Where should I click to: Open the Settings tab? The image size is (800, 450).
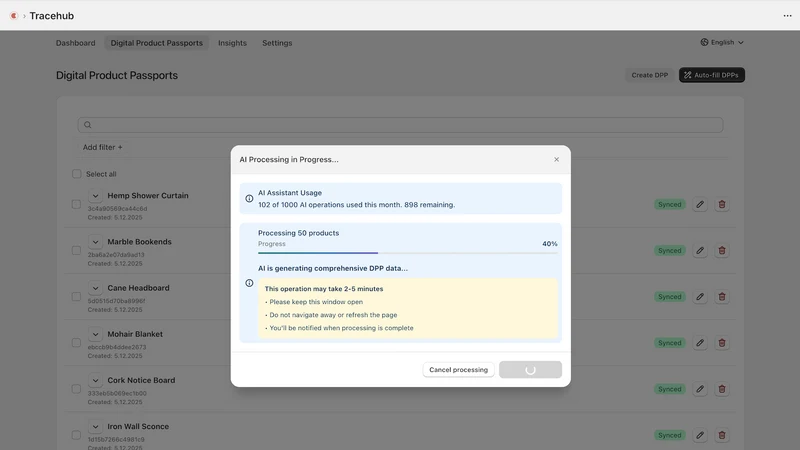click(277, 43)
